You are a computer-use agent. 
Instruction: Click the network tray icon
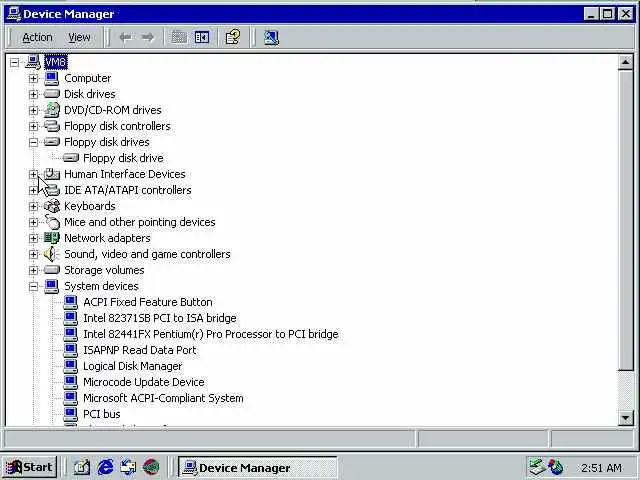coord(537,467)
